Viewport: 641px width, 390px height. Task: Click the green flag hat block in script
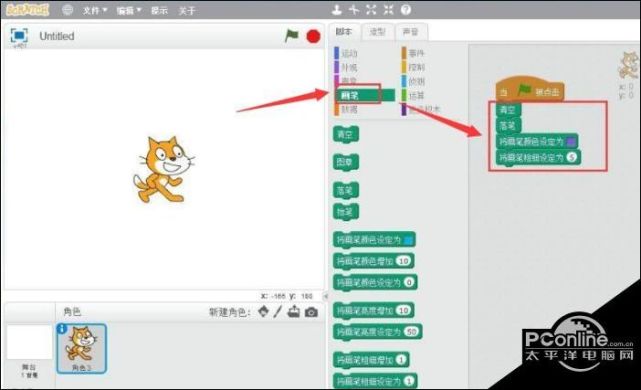coord(530,89)
